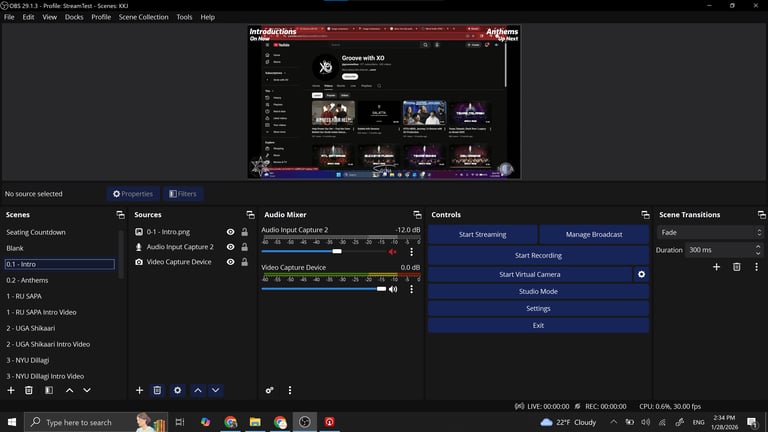Undock the Scenes panel
The height and width of the screenshot is (432, 768).
(120, 215)
